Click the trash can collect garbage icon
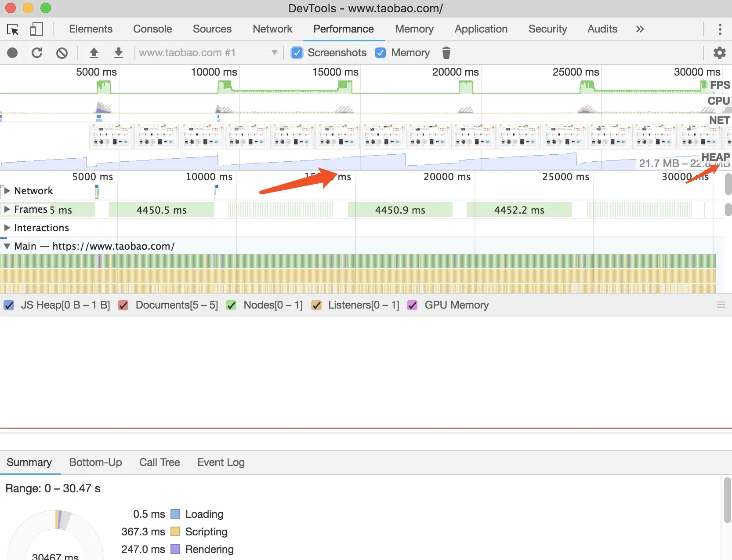The height and width of the screenshot is (560, 732). tap(446, 53)
